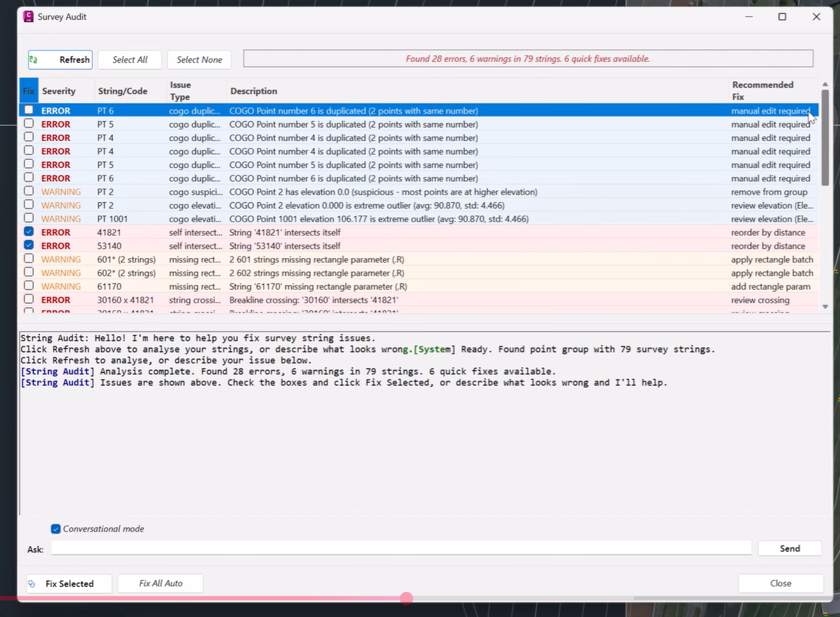
Task: Click 'review crossing' recommended fix text
Action: pos(760,300)
